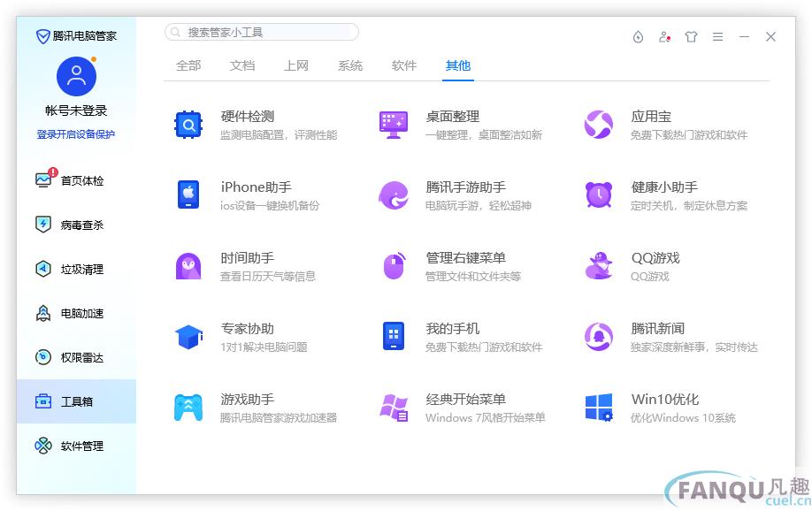Click the Tencent PC Manager shield logo

click(42, 36)
